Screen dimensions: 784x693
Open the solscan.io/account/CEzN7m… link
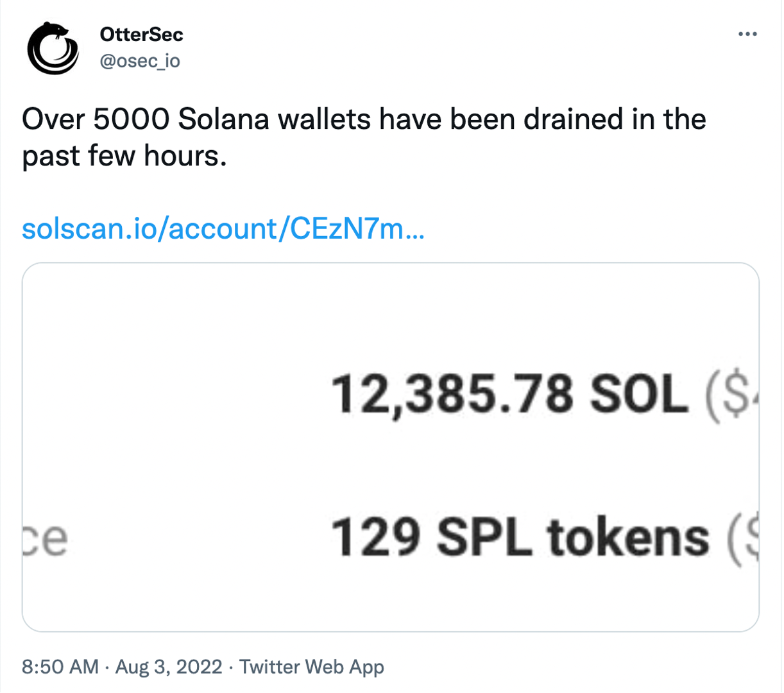click(223, 228)
